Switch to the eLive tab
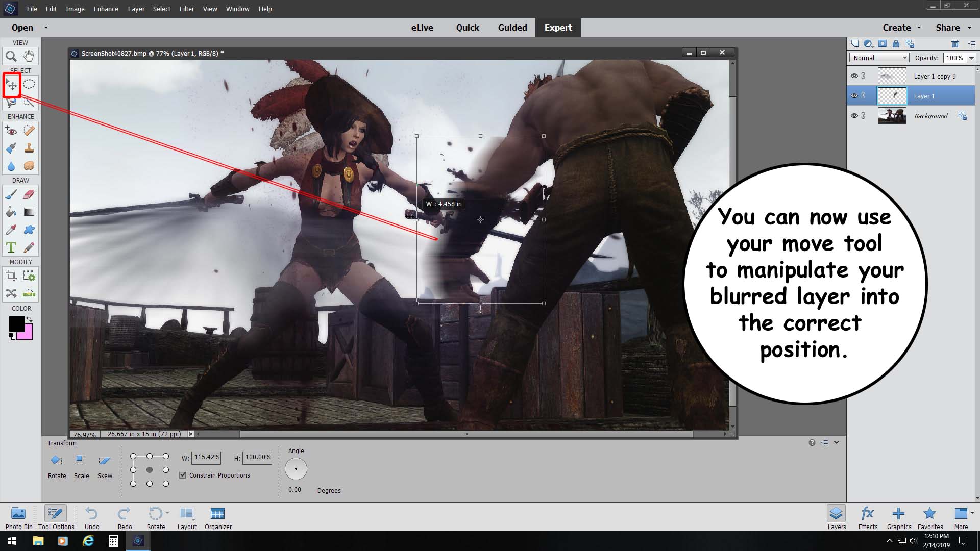The height and width of the screenshot is (551, 980). click(x=422, y=28)
